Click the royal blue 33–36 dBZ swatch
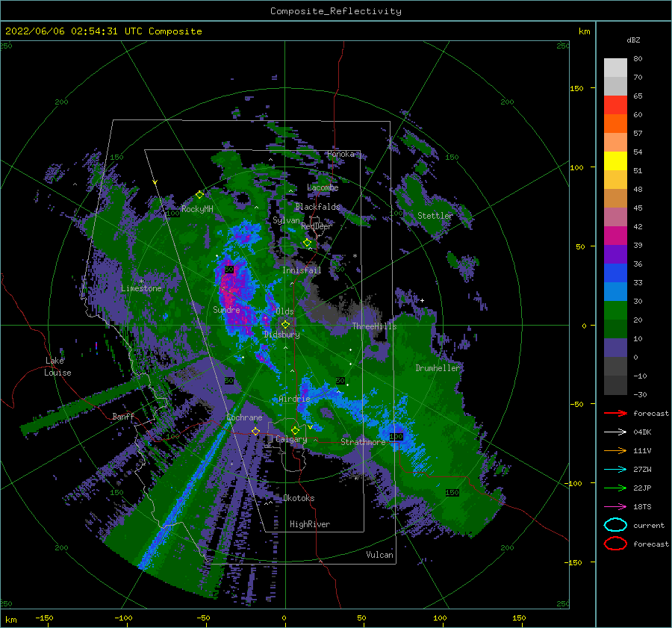The image size is (672, 628). pos(615,273)
